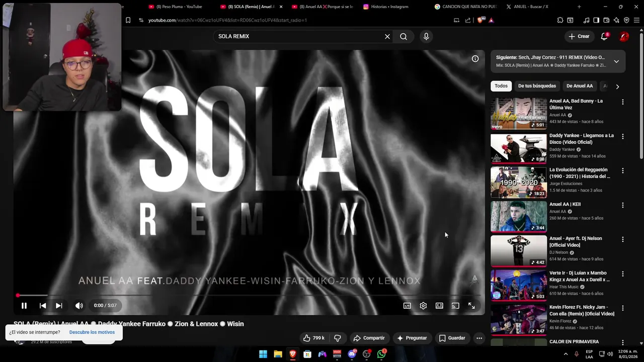The width and height of the screenshot is (644, 362).
Task: Open a new browser tab
Action: click(x=579, y=7)
